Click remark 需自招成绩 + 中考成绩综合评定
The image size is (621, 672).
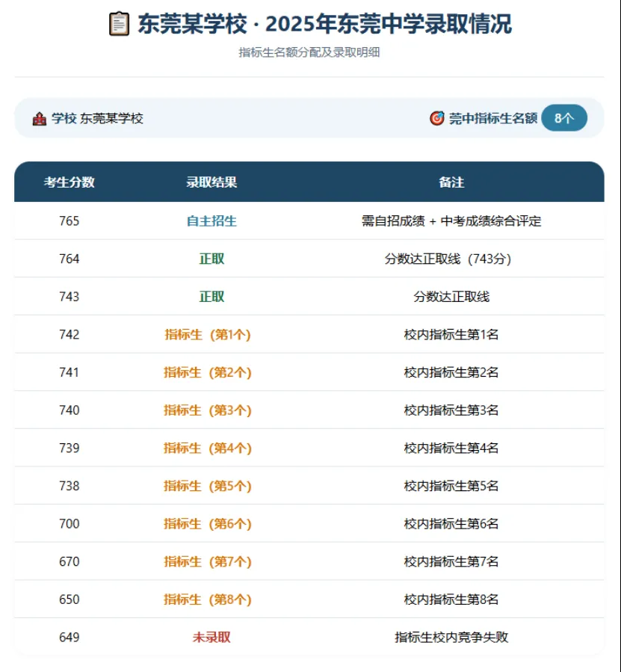(451, 221)
